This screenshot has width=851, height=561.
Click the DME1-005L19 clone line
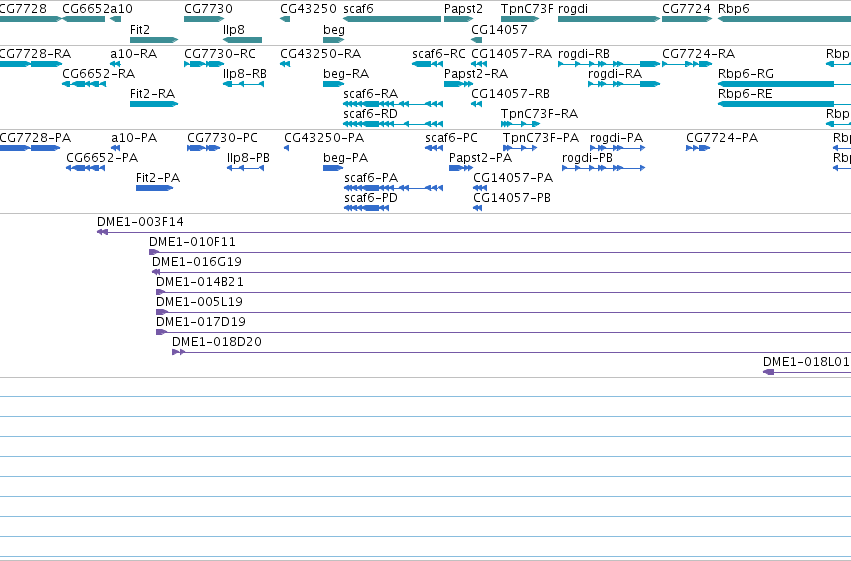(x=503, y=313)
